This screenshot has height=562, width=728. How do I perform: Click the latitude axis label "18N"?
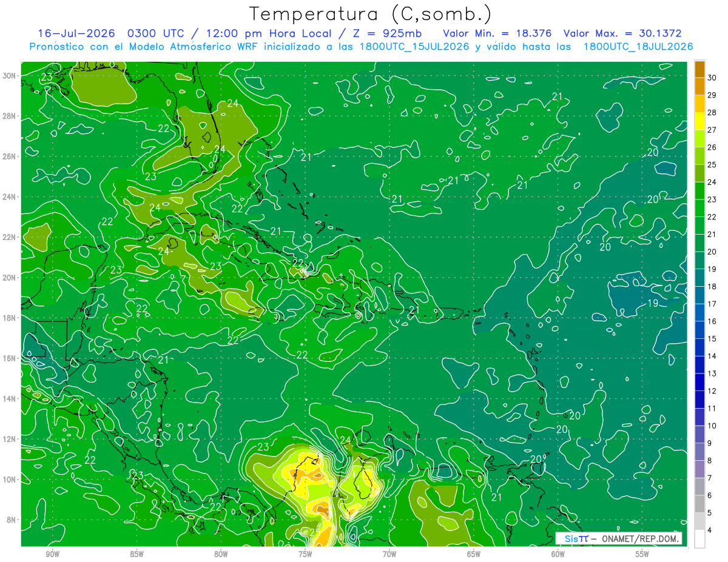click(x=10, y=318)
